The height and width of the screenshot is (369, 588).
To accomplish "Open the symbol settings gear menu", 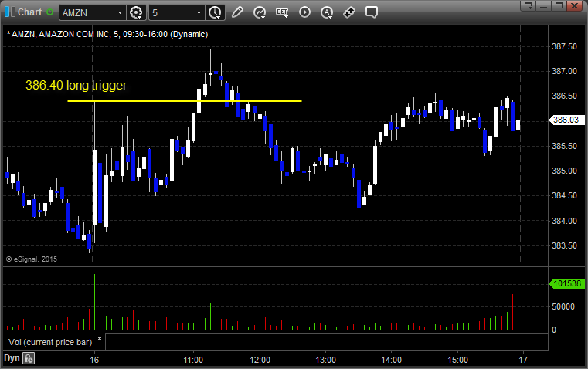I will (x=136, y=12).
